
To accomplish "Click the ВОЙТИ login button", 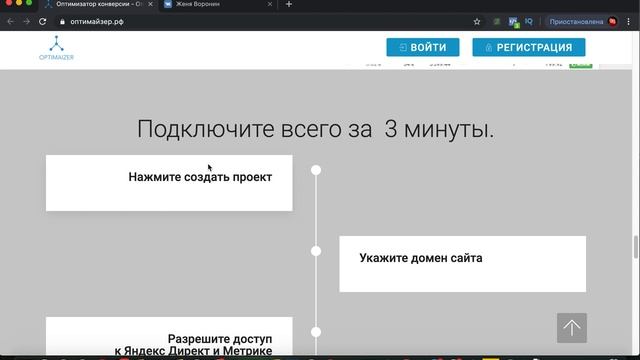I will [x=422, y=47].
